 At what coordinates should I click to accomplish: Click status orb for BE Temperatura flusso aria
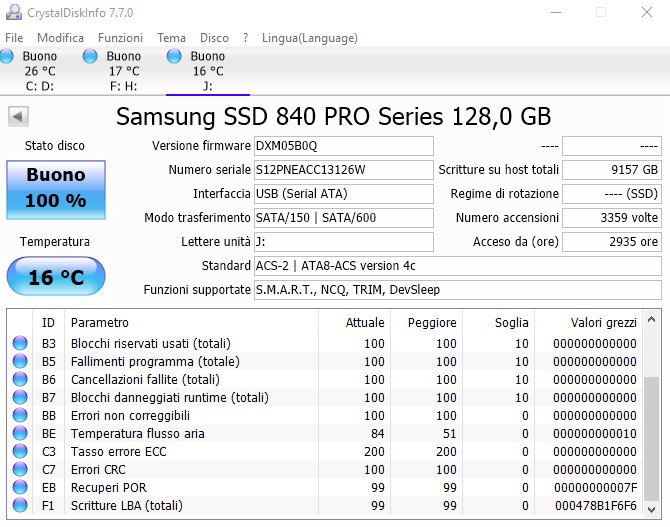coord(20,433)
